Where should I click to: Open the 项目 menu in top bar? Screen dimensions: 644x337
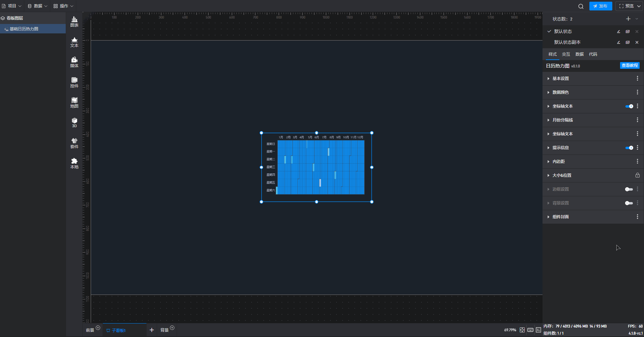coord(11,6)
